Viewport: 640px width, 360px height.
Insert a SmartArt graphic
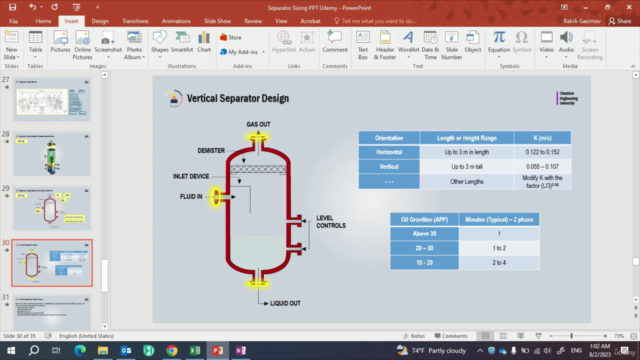[182, 42]
